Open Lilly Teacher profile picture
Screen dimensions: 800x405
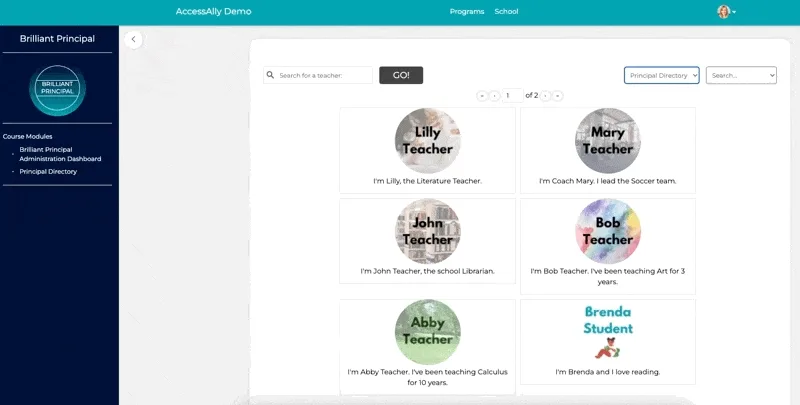(428, 141)
